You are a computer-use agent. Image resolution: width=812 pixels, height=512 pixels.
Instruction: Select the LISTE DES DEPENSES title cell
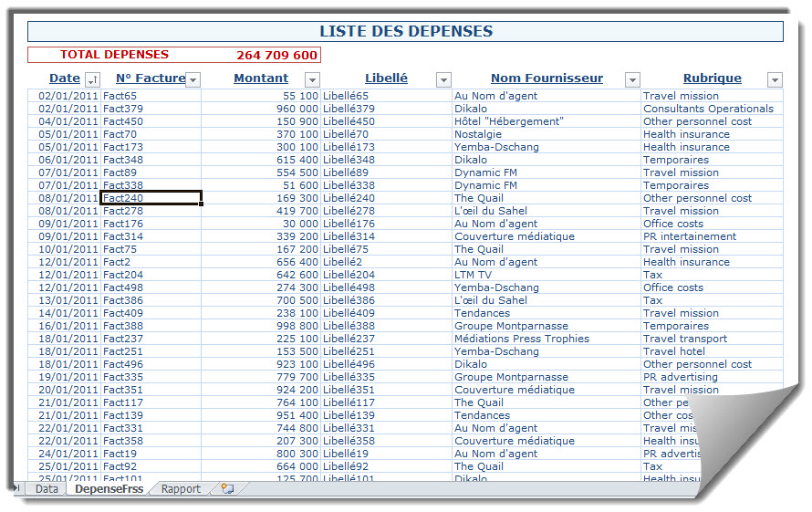(405, 31)
